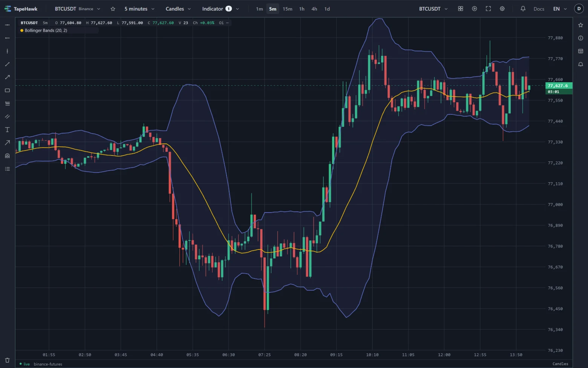Open chart settings gear
588x368 pixels.
coord(502,9)
